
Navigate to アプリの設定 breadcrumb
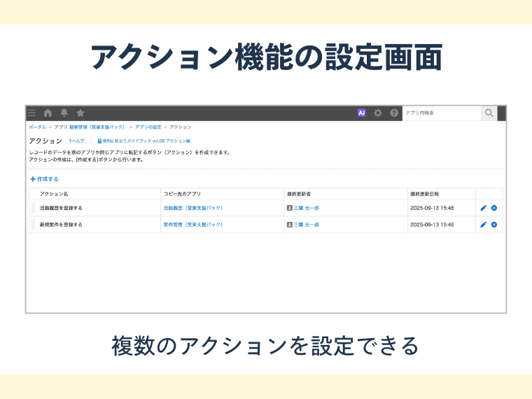click(x=148, y=127)
